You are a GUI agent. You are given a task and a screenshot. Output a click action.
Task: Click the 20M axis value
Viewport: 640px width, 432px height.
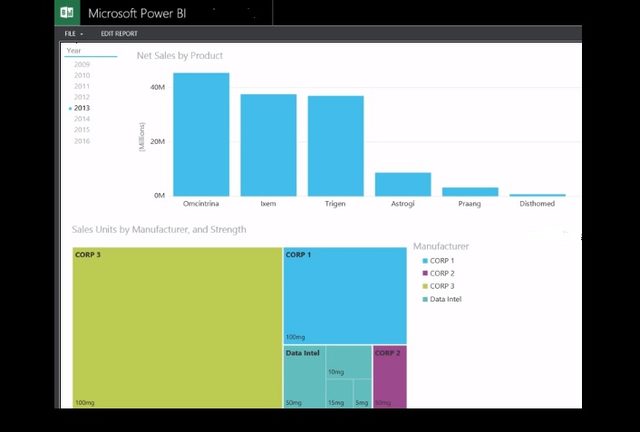tap(158, 141)
